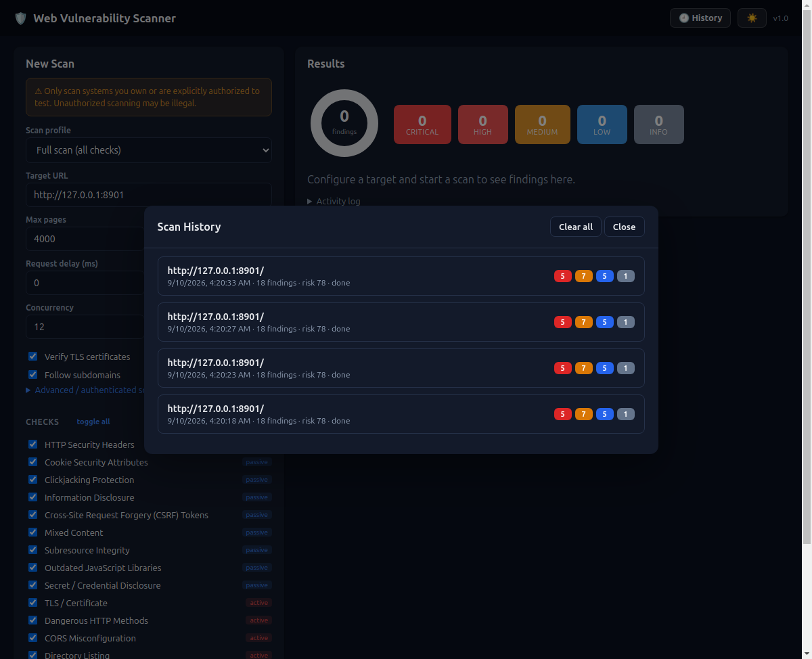This screenshot has height=659, width=812.
Task: Select the MEDIUM severity card
Action: (542, 124)
